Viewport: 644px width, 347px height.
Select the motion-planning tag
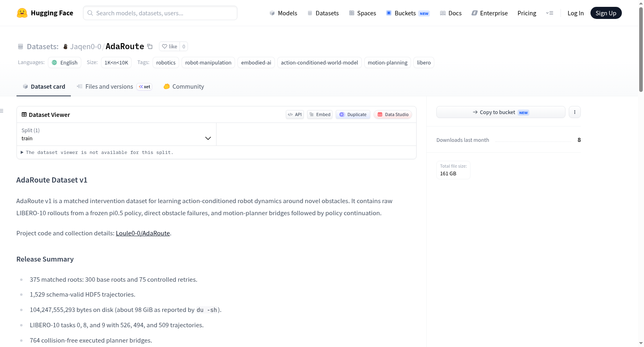click(388, 62)
